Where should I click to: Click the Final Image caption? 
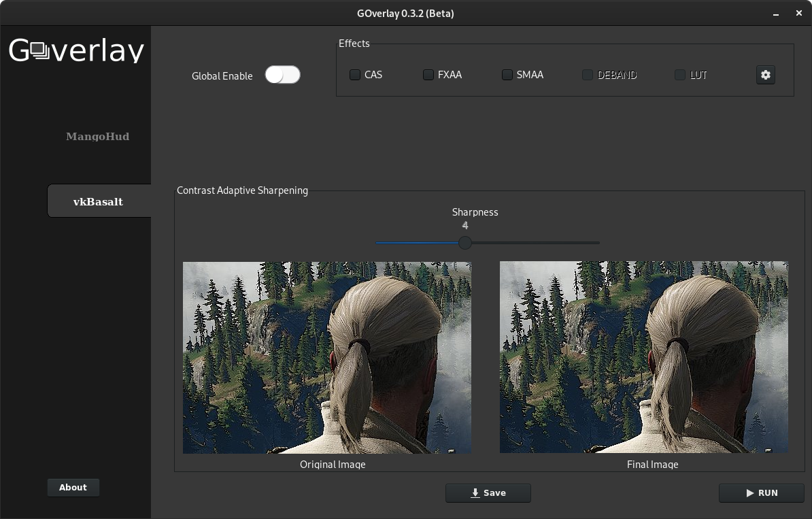pos(652,464)
